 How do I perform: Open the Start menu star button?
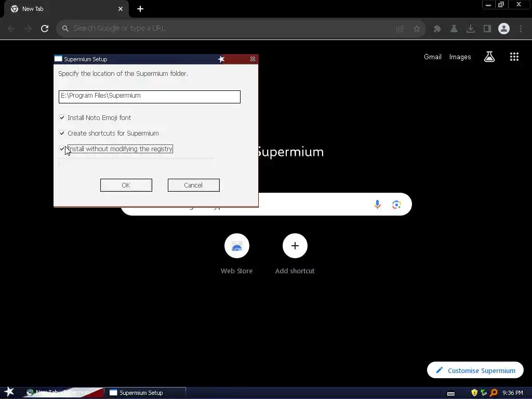click(x=9, y=392)
